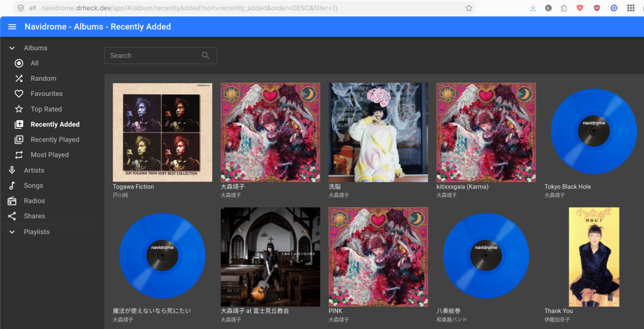Screen dimensions: 644x329
Task: Open 魔法が使えないなら死にたい album title
Action: click(x=152, y=311)
